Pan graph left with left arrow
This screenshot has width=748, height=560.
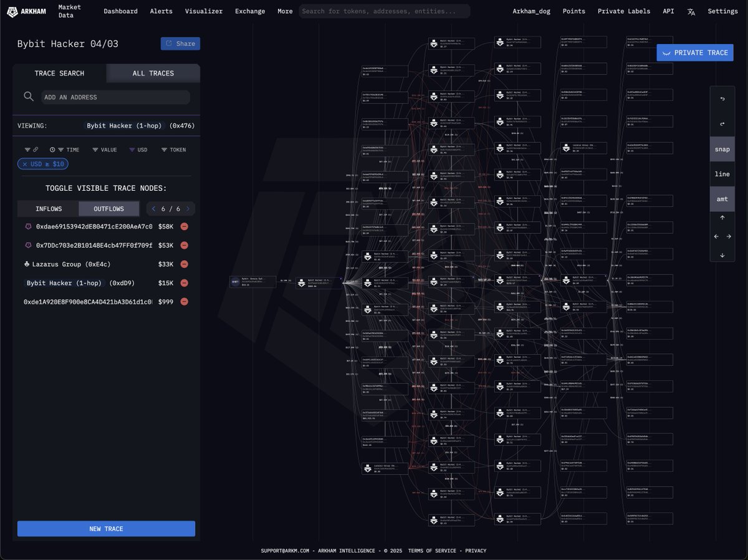pos(716,236)
